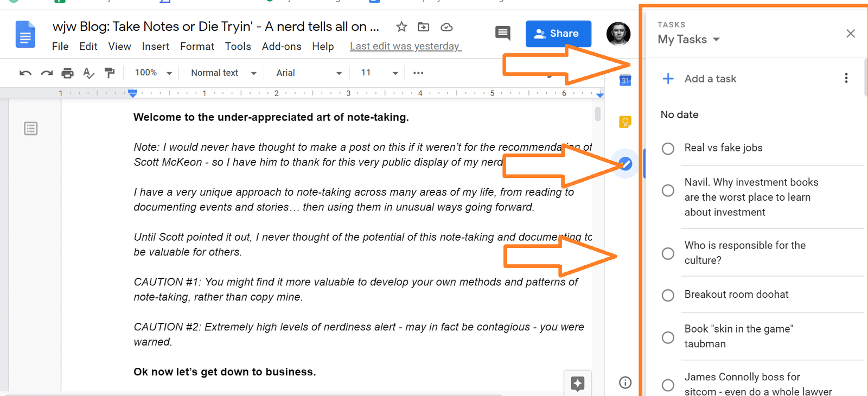Star this document
Screen dimensions: 868x396
(x=401, y=27)
